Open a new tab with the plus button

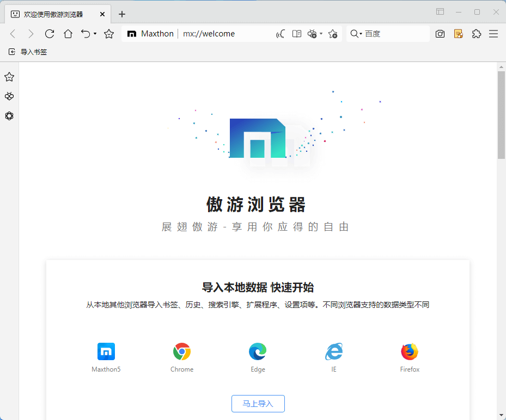[x=121, y=14]
